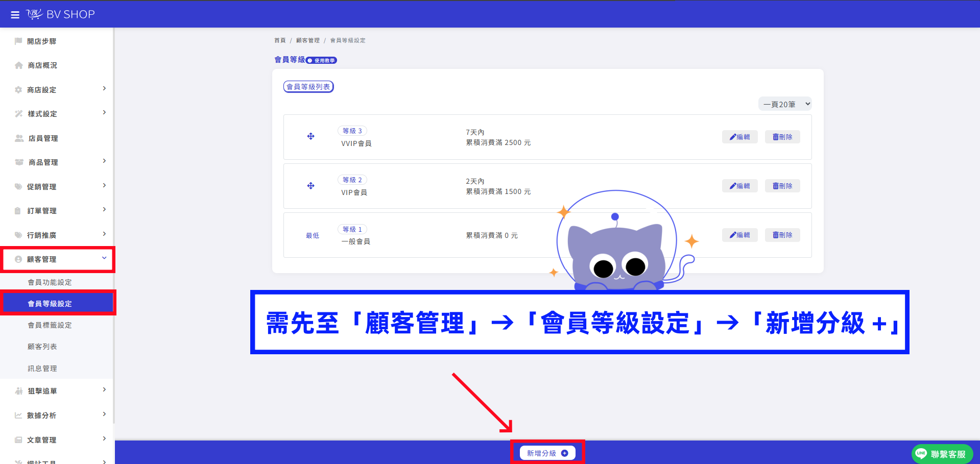Expand the 商店設定 submenu chevron
The width and height of the screenshot is (980, 464).
click(x=104, y=89)
